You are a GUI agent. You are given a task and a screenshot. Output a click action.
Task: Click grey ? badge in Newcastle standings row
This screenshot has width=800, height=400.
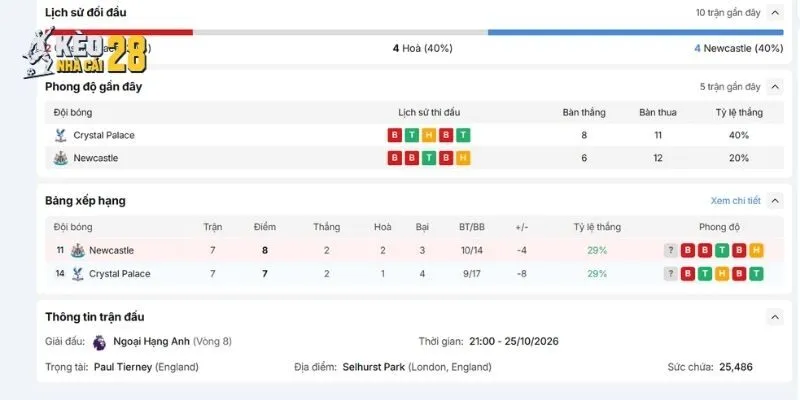(670, 251)
